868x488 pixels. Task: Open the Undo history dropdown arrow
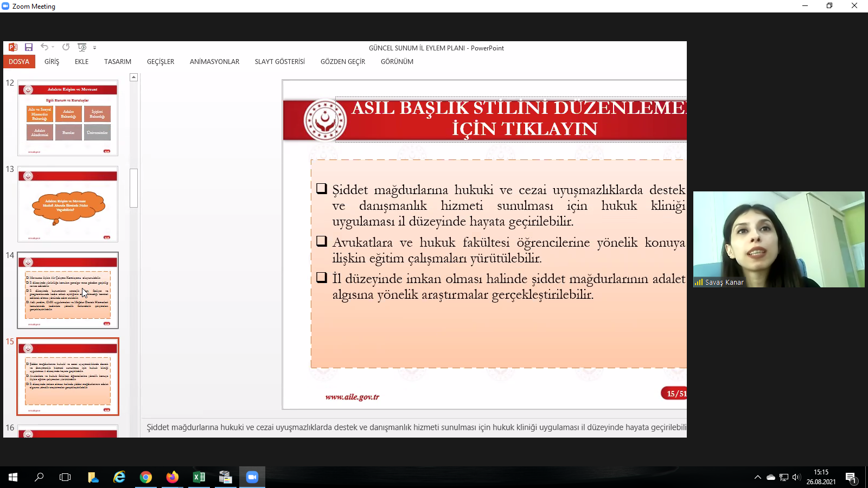tap(53, 48)
